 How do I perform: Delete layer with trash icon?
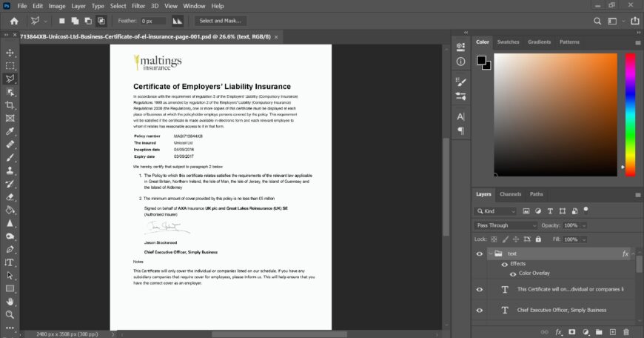point(626,332)
